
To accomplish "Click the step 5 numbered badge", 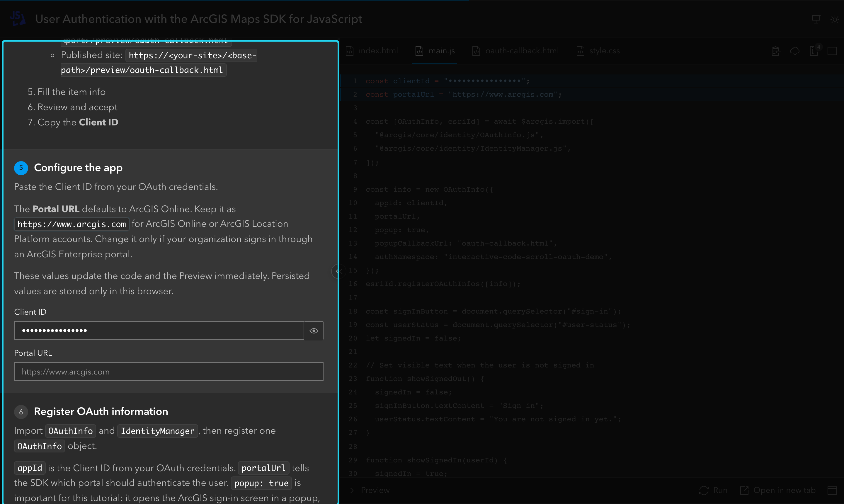I will click(x=21, y=168).
